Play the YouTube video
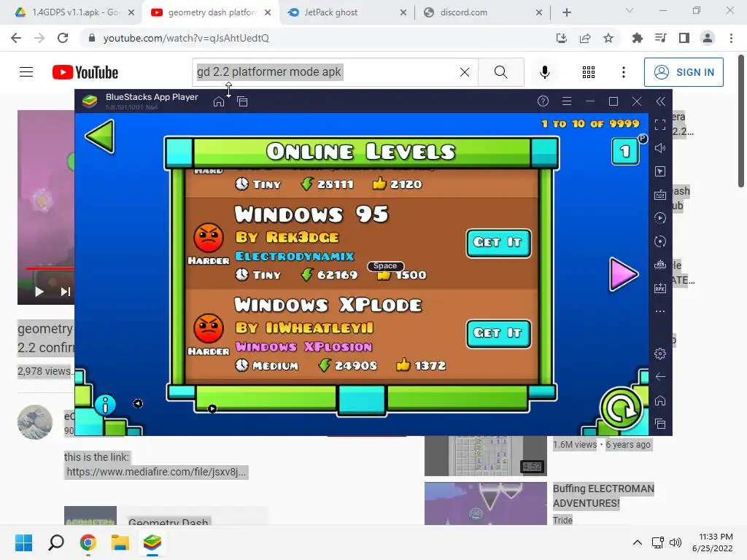 click(x=39, y=292)
